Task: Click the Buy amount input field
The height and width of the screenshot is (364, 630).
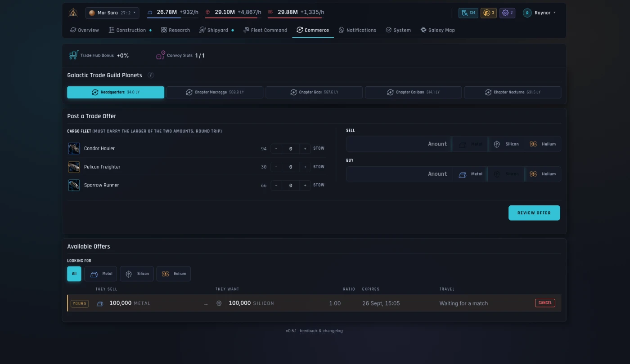Action: click(399, 174)
